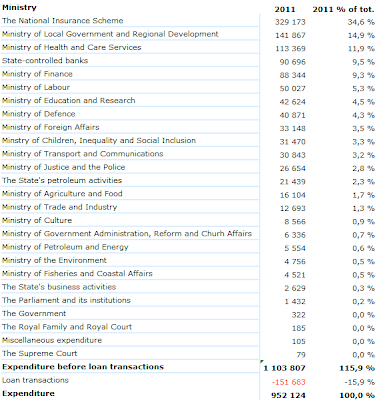Select 'The Government' row label
The image size is (377, 400).
click(x=34, y=314)
